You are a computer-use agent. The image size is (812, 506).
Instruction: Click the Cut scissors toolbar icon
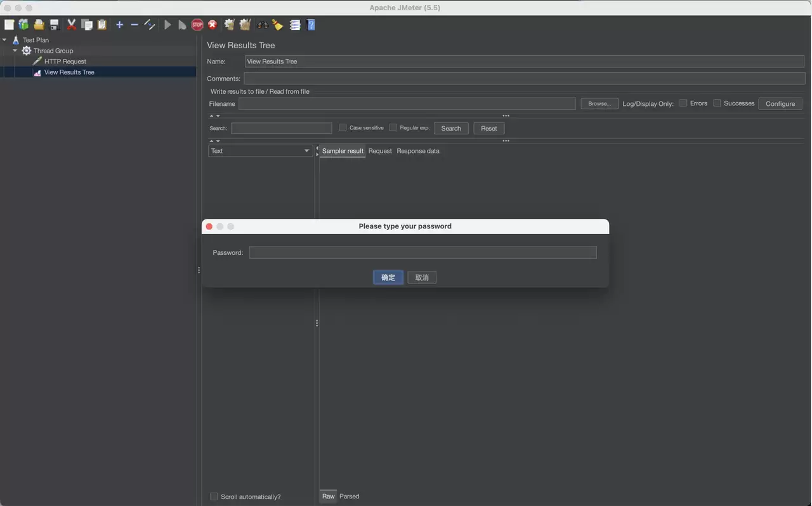(71, 25)
